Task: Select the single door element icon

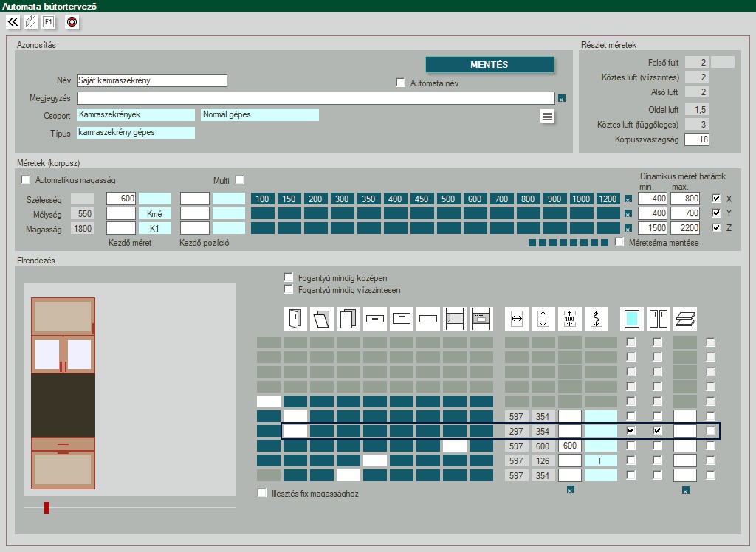Action: pos(295,319)
